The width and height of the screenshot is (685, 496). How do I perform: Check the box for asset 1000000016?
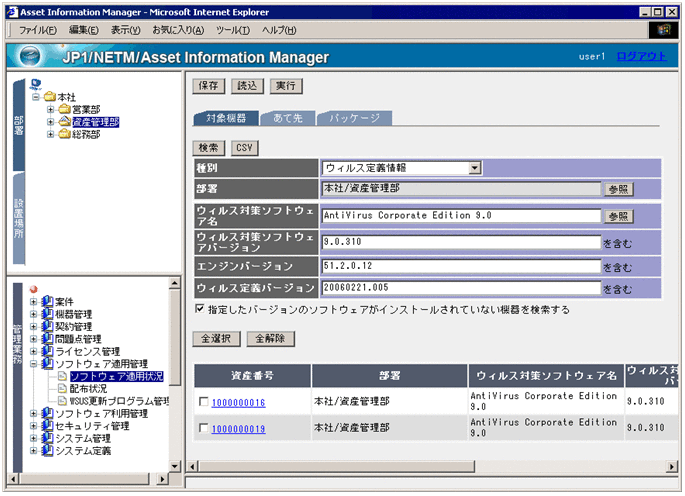(205, 402)
